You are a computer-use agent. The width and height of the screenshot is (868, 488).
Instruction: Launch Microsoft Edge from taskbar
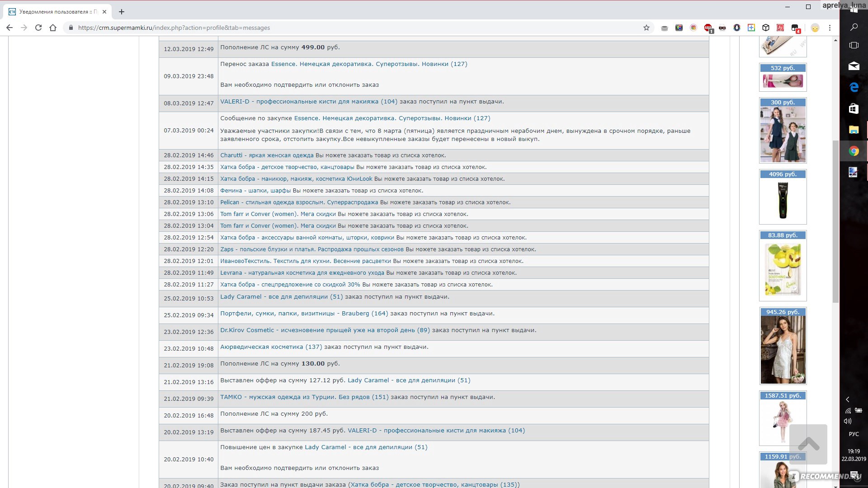tap(854, 87)
